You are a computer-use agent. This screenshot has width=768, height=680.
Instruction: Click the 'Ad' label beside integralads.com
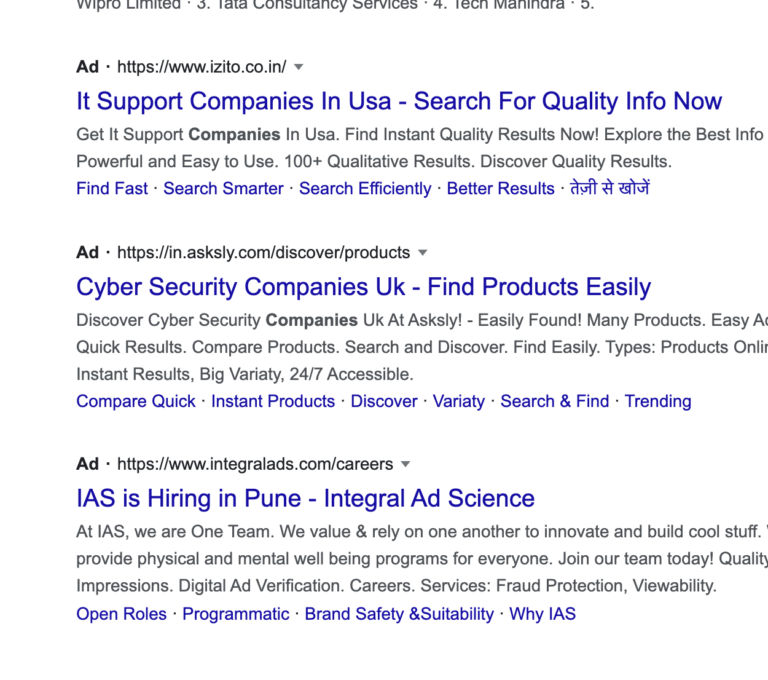point(88,464)
